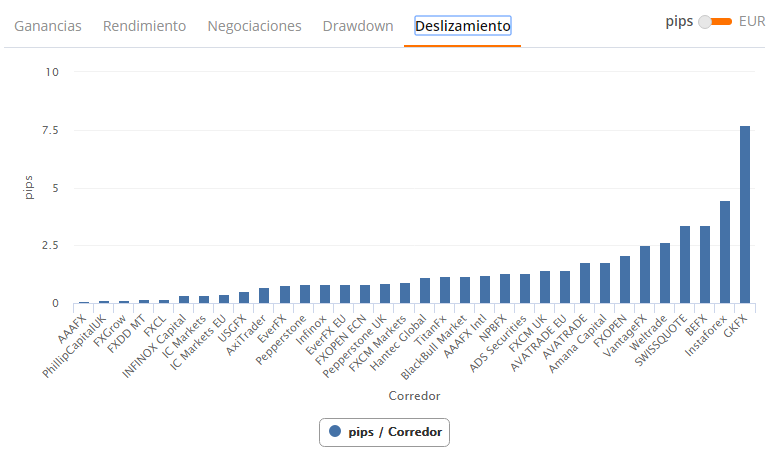
Task: Click the SWISSQUOTE axis label
Action: [660, 340]
